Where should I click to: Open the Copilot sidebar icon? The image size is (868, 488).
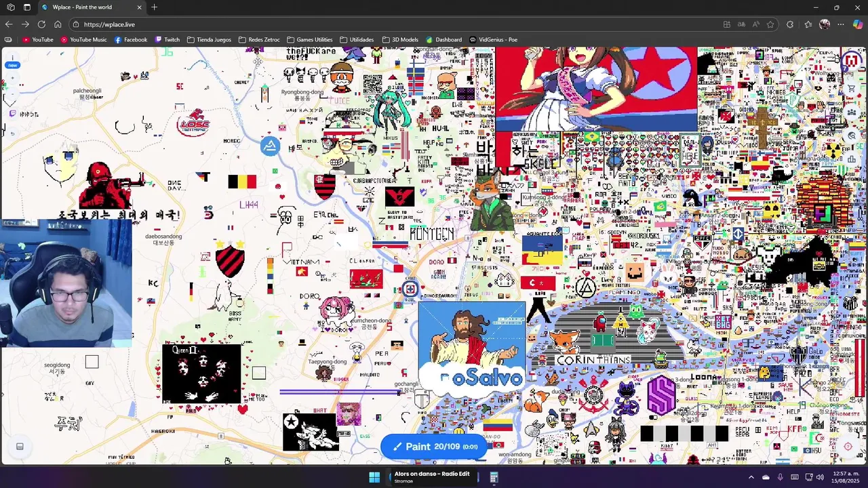(x=858, y=24)
